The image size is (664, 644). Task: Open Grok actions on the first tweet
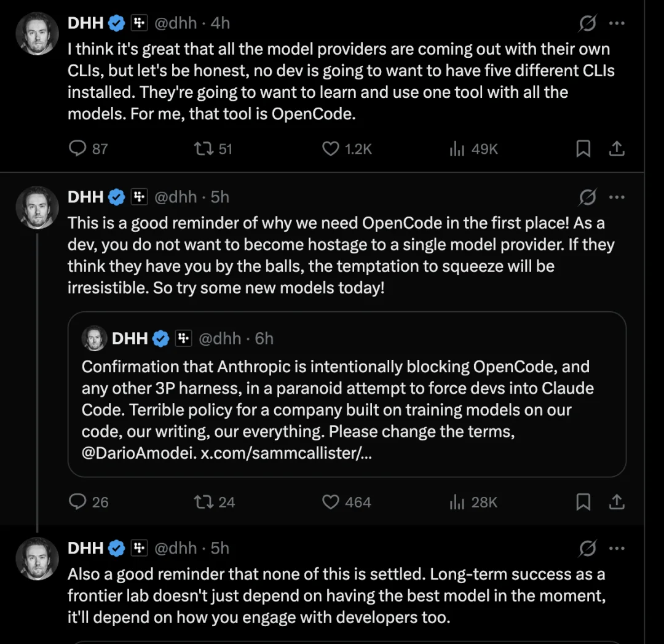588,23
